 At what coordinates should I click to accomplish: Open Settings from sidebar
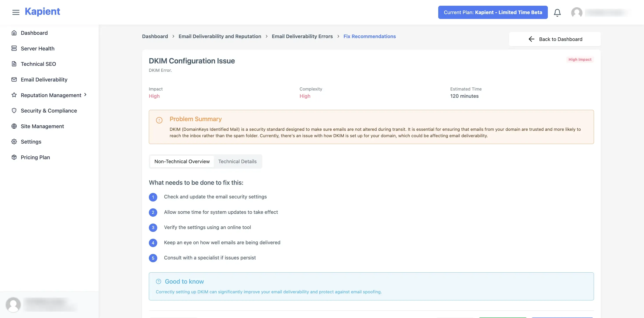pyautogui.click(x=31, y=142)
